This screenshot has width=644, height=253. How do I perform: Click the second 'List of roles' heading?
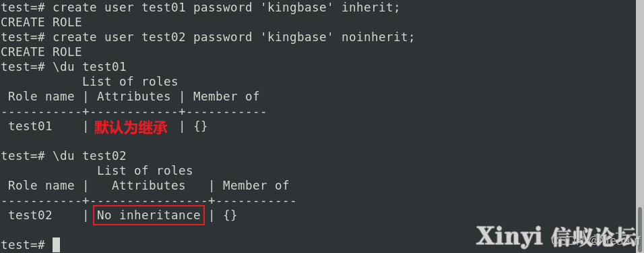pyautogui.click(x=145, y=171)
